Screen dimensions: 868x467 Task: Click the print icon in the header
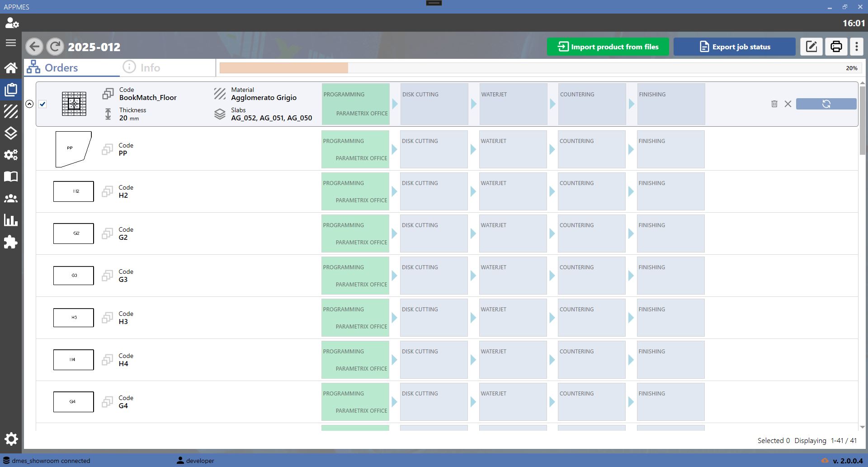coord(836,47)
